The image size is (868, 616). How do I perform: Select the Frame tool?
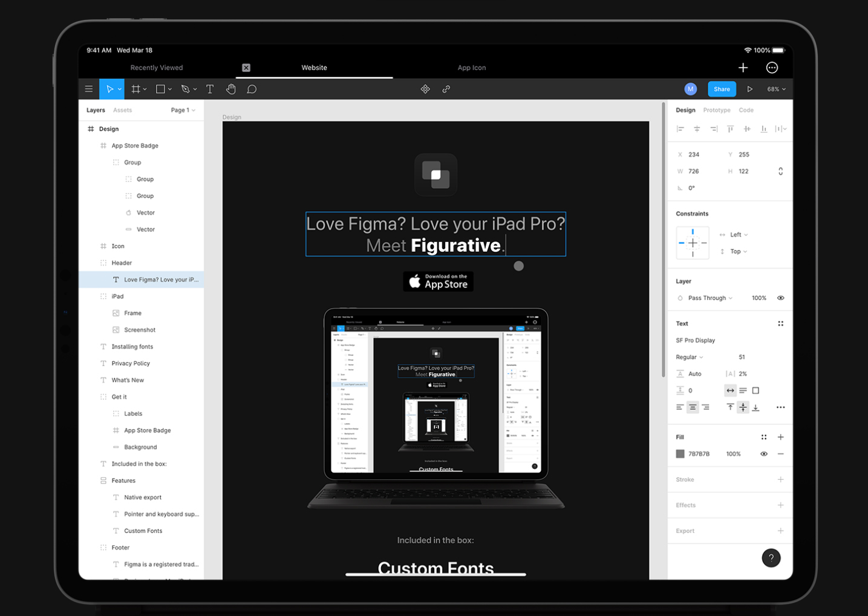click(x=135, y=89)
